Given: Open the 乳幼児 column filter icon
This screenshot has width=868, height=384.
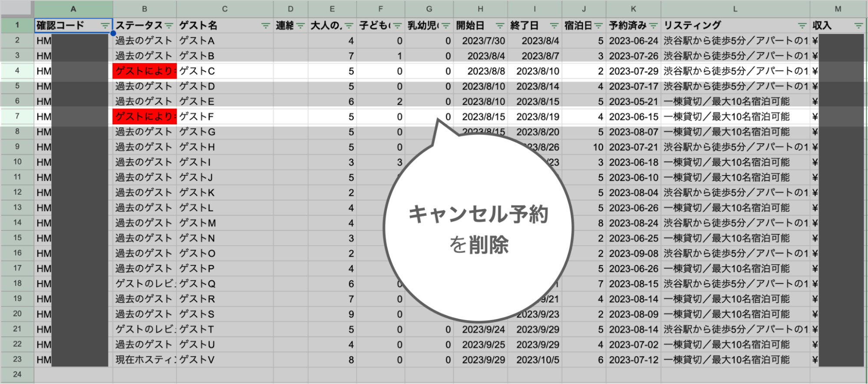Looking at the screenshot, I should coord(446,26).
